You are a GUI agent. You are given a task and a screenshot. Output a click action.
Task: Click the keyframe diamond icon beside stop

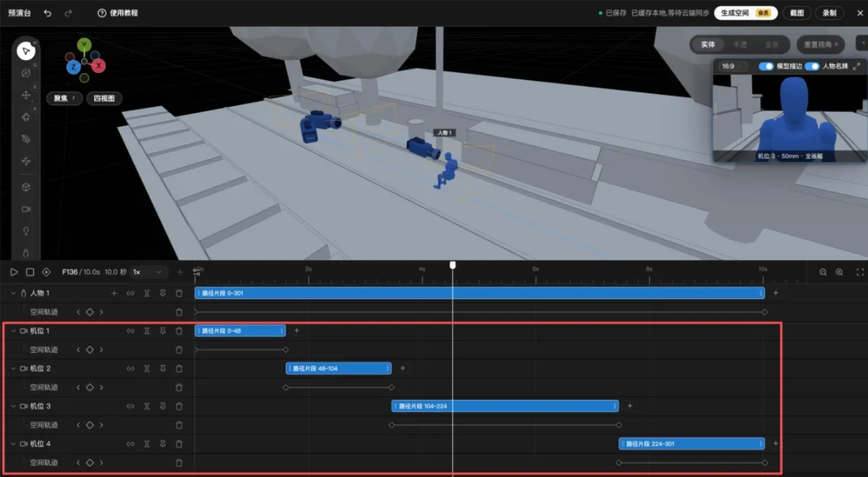click(46, 272)
